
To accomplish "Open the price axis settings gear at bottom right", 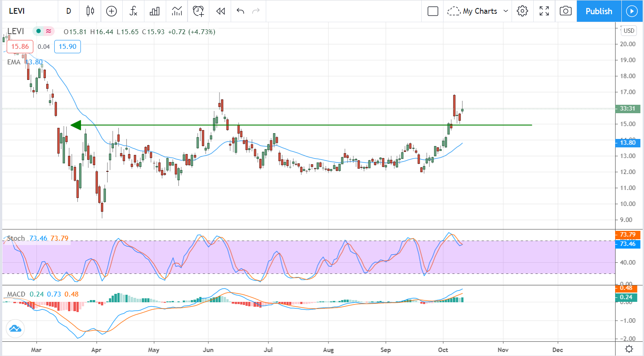I will coord(629,348).
